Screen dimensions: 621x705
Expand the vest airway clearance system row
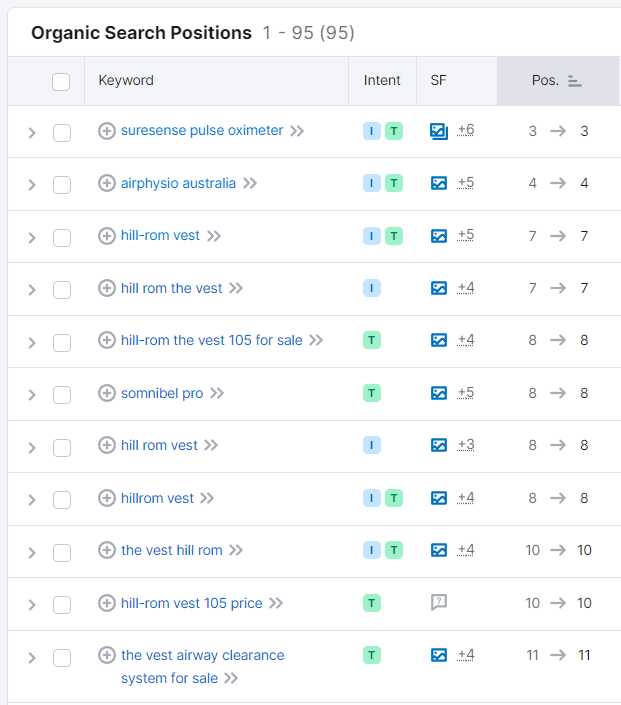pos(32,657)
